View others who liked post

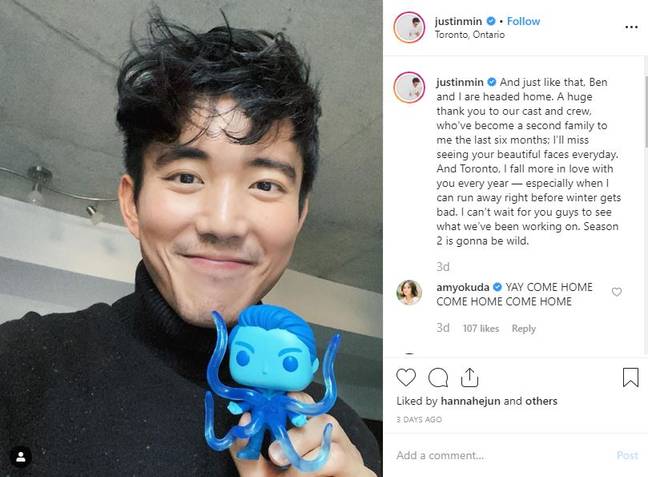541,401
